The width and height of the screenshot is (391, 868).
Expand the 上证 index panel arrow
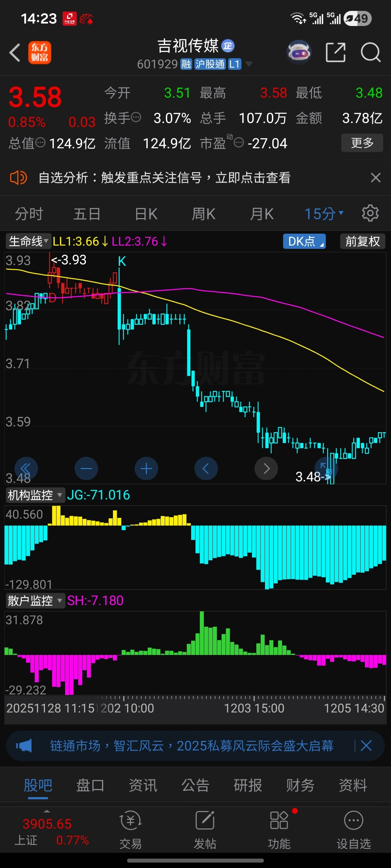point(47,811)
